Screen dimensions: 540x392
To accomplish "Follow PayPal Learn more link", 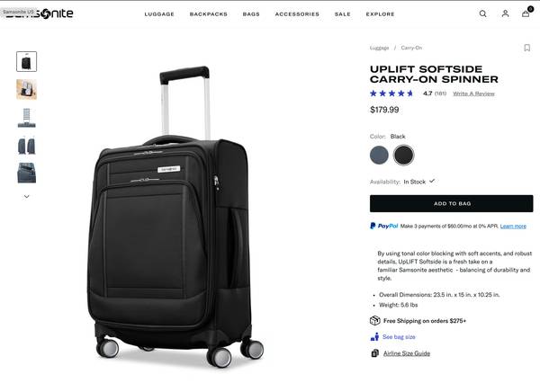I will point(513,226).
